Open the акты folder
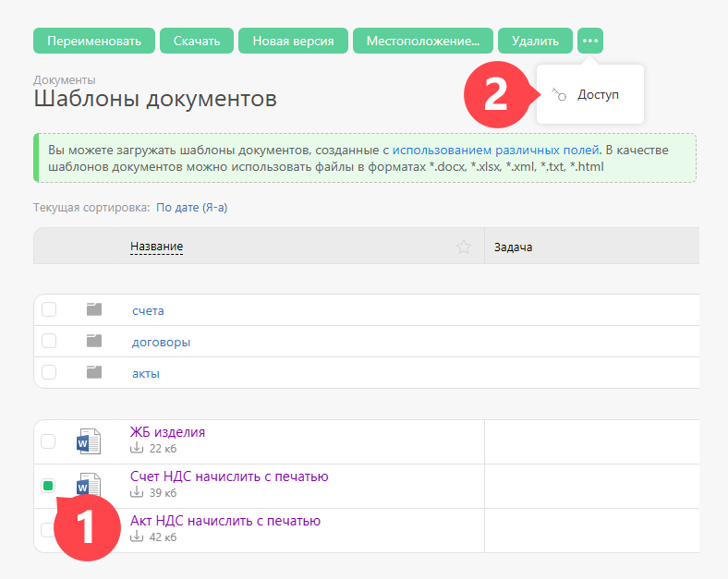The height and width of the screenshot is (579, 728). coord(146,373)
